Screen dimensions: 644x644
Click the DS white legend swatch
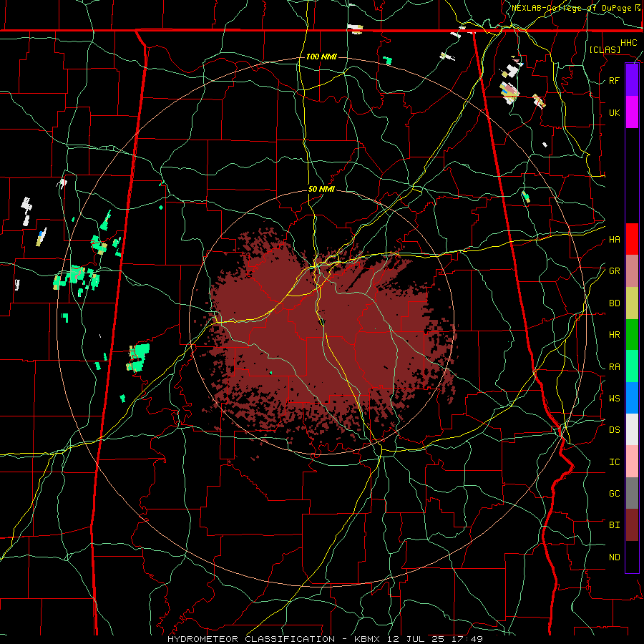tap(632, 429)
